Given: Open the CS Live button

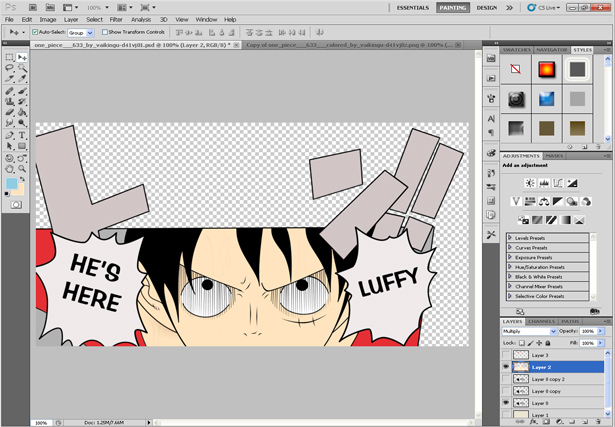Looking at the screenshot, I should [x=544, y=7].
